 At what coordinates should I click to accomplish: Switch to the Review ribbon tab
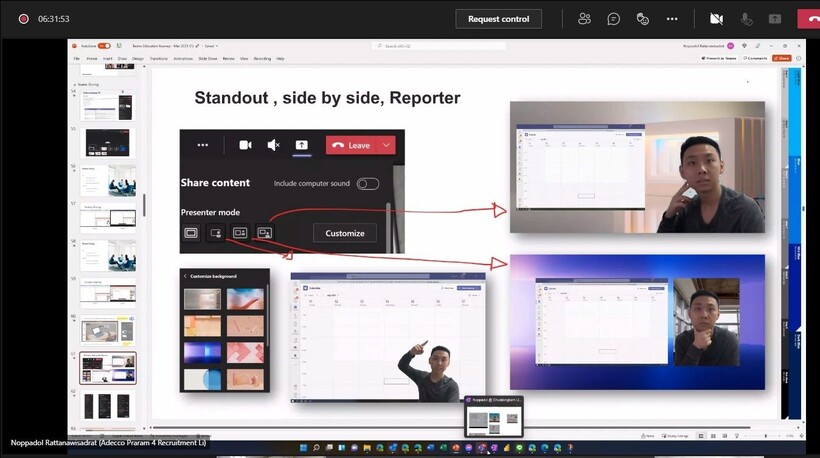(x=229, y=59)
